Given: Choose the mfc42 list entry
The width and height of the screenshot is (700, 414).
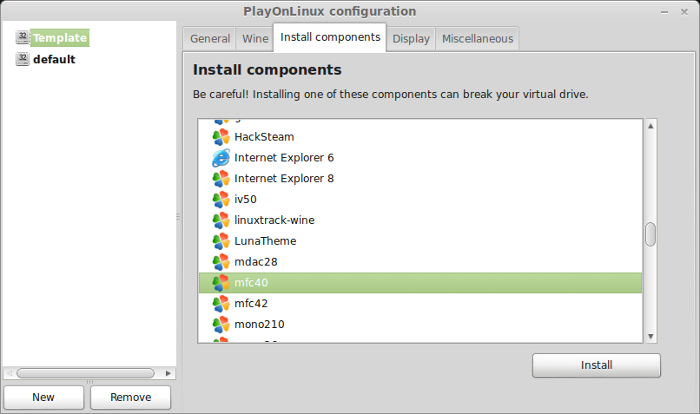Looking at the screenshot, I should [420, 304].
